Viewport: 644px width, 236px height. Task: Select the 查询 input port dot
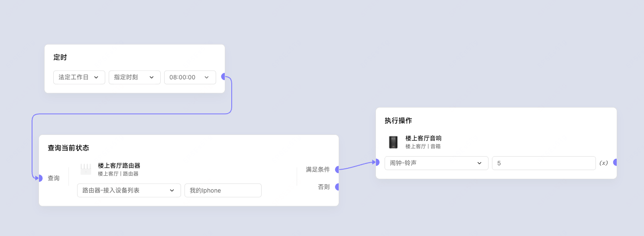[40, 178]
